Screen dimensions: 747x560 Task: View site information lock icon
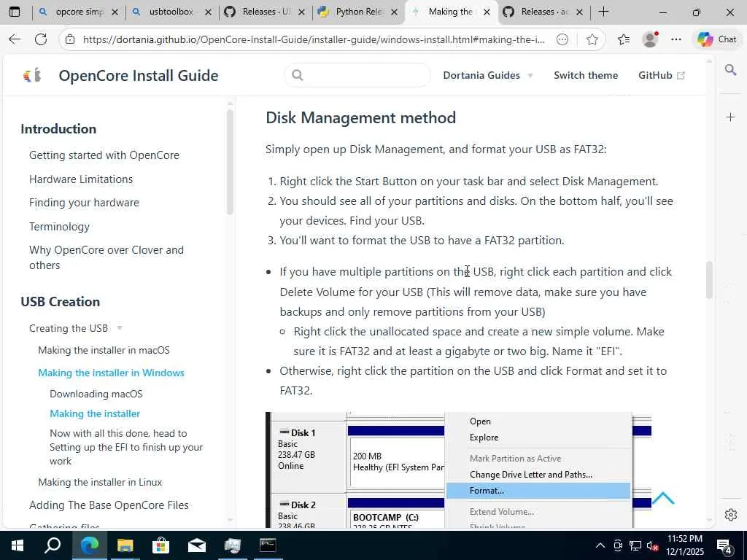[x=70, y=39]
